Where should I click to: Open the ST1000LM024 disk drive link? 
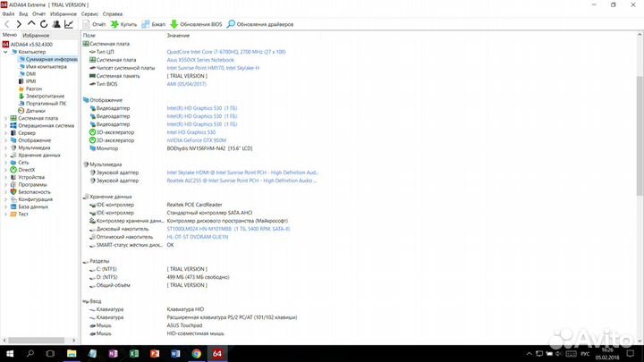[x=228, y=229]
